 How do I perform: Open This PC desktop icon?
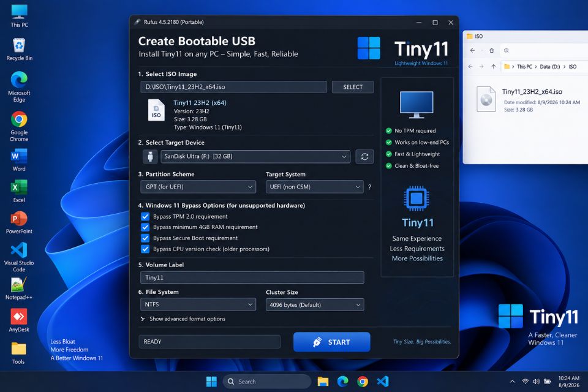click(x=19, y=16)
